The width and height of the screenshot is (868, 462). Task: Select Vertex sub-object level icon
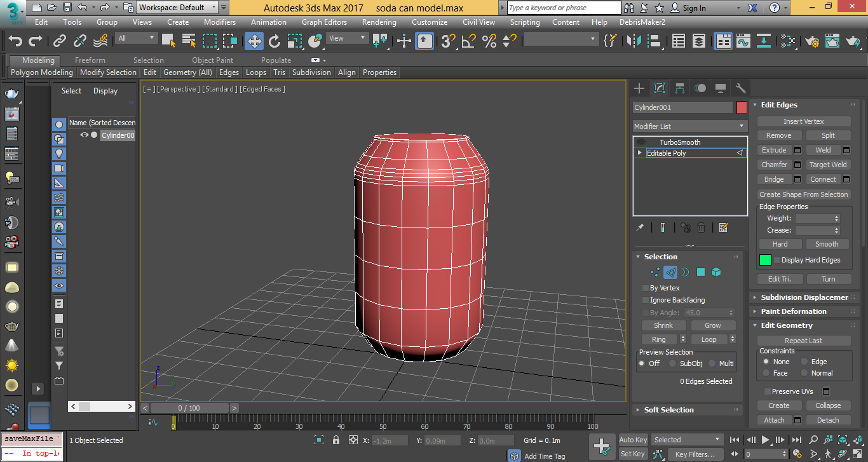pyautogui.click(x=655, y=272)
